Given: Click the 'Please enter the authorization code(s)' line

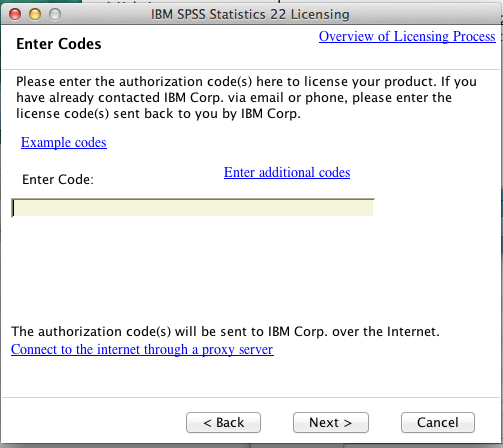Looking at the screenshot, I should [x=246, y=82].
